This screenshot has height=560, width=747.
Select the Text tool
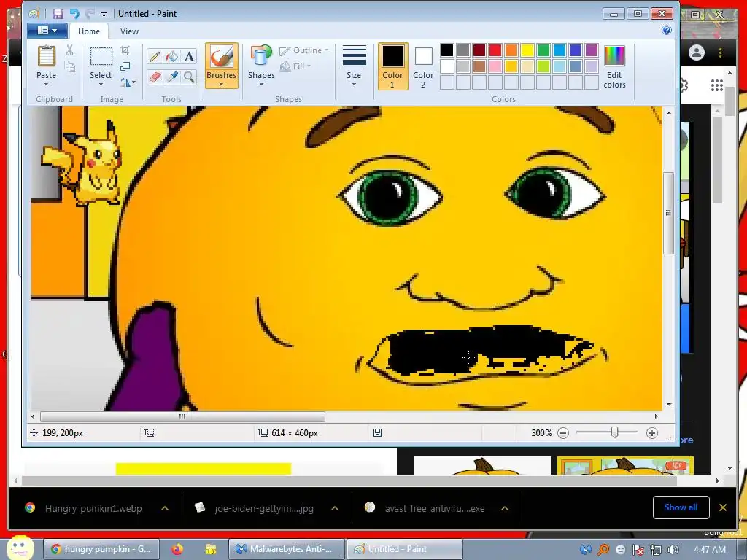coord(189,57)
